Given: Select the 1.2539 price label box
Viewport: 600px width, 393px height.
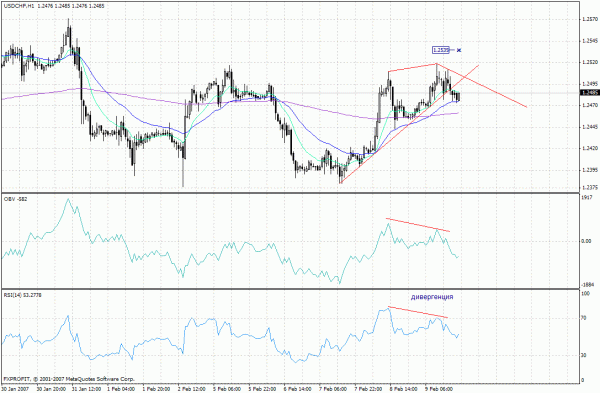Looking at the screenshot, I should 441,50.
